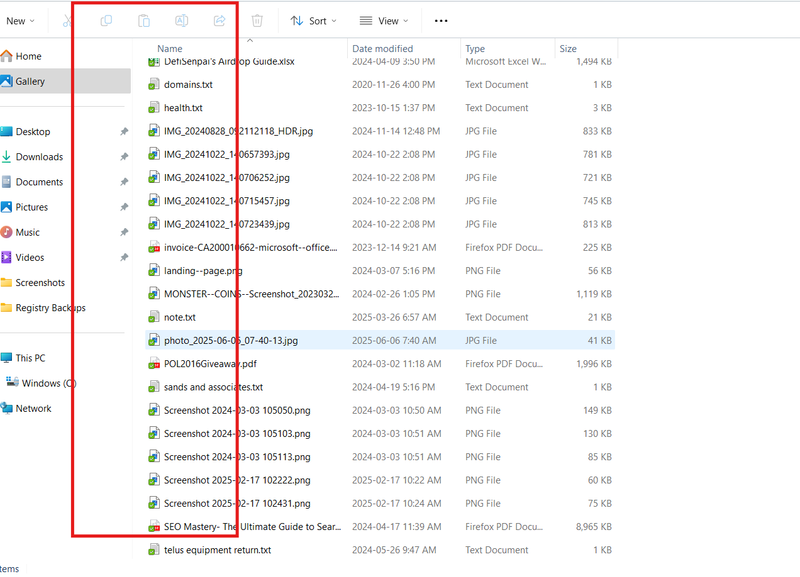Select POL2016Giveaway.pdf file
Viewport: 800px width, 577px height.
[x=210, y=364]
